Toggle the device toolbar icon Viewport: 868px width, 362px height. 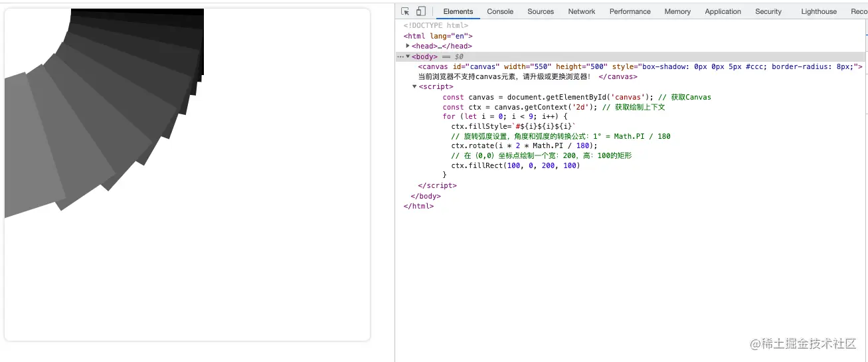(421, 11)
